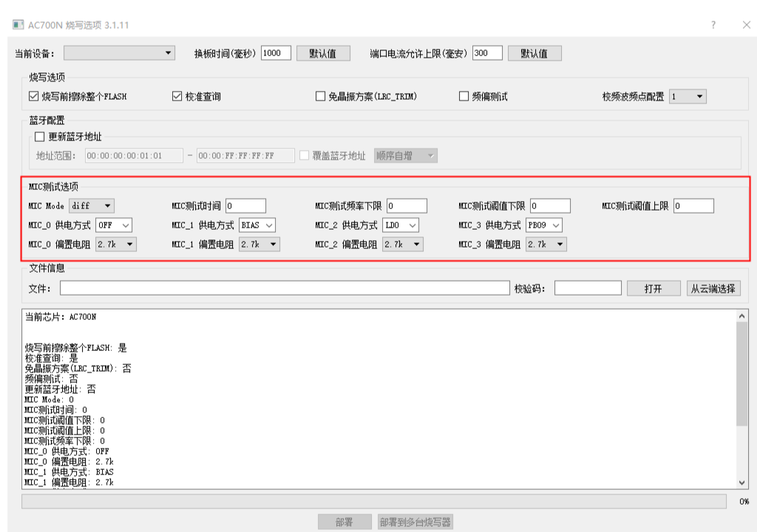Image resolution: width=757 pixels, height=532 pixels.
Task: Click the 打开 file button
Action: point(654,289)
